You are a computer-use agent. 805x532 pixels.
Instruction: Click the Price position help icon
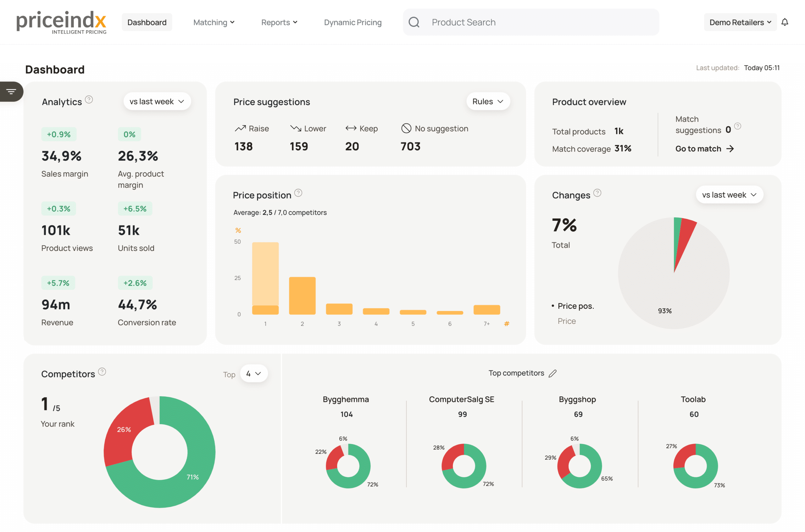298,193
